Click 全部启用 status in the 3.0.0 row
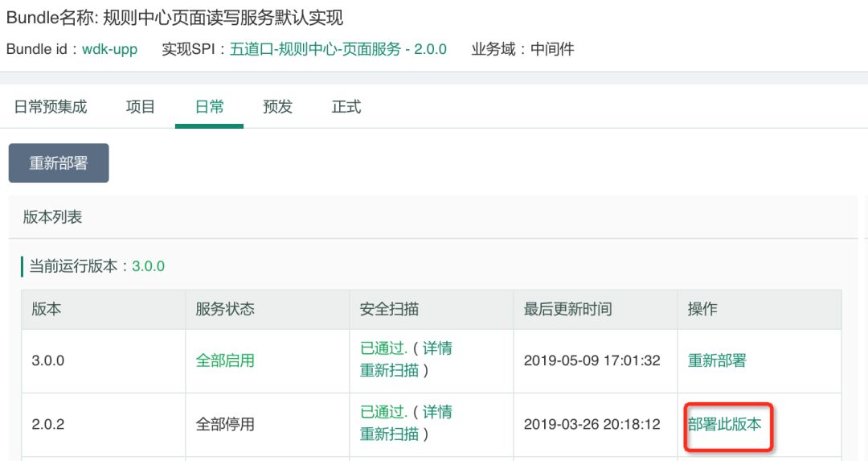868x461 pixels. (x=225, y=360)
